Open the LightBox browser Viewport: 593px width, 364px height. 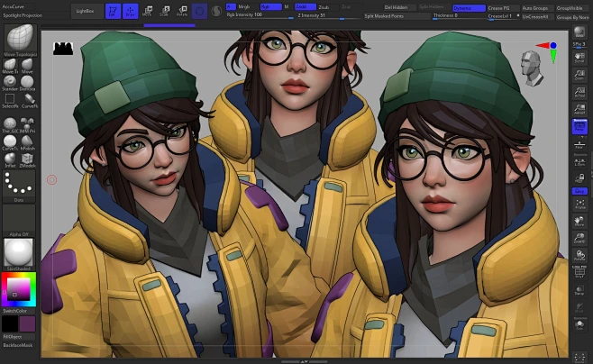86,12
